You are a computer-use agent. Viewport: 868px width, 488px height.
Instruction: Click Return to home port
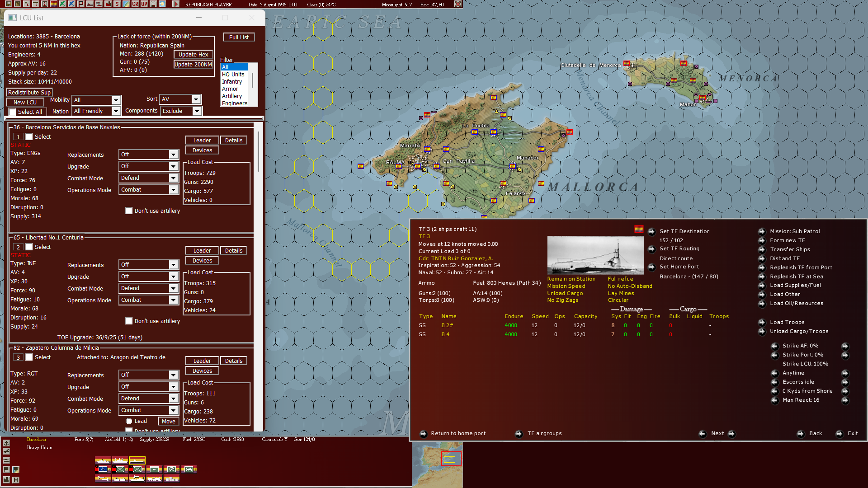click(458, 433)
